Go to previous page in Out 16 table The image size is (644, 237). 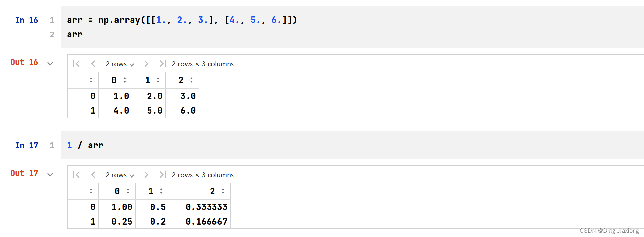[93, 64]
